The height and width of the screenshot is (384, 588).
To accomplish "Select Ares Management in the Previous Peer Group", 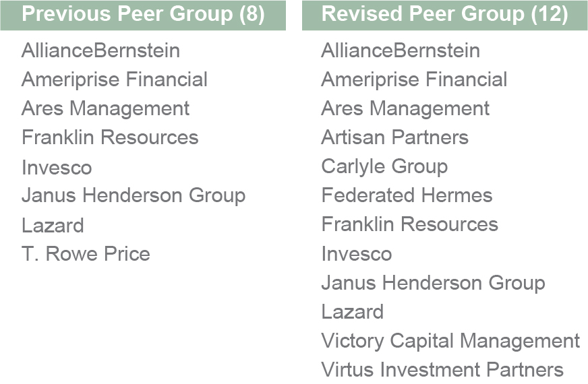I will point(105,108).
